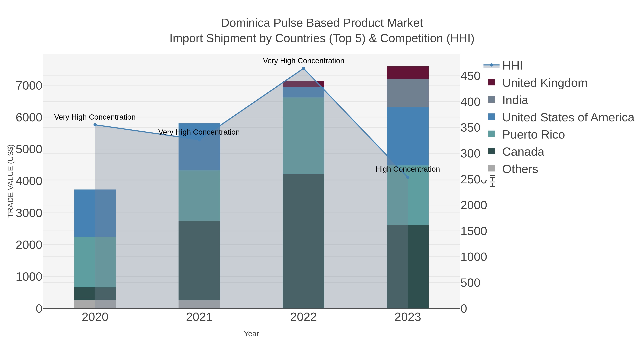Click the 2023 x-axis label

[x=408, y=317]
